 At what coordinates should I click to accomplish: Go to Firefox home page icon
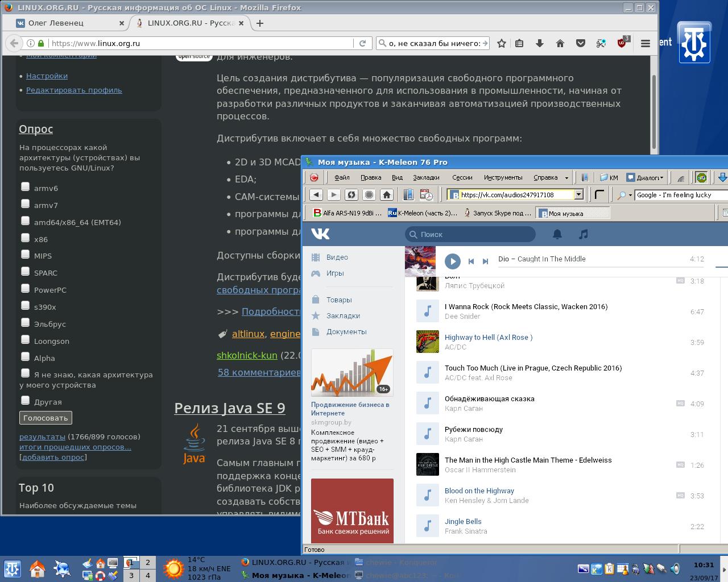point(560,43)
